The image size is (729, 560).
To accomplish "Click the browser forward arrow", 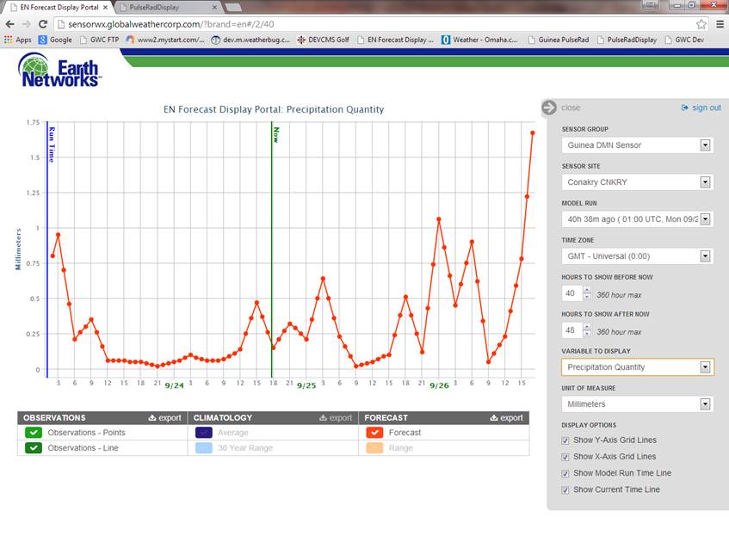I will pyautogui.click(x=27, y=24).
